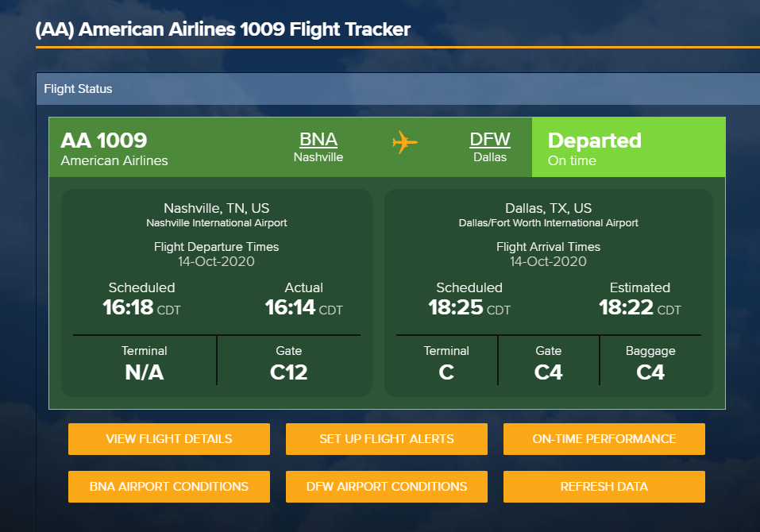Click the page title American Airlines 1009
This screenshot has width=760, height=532.
tap(223, 29)
